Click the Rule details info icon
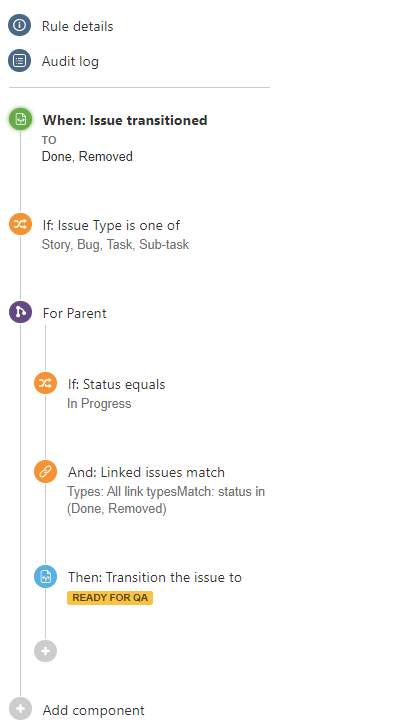The height and width of the screenshot is (728, 414). click(x=19, y=26)
